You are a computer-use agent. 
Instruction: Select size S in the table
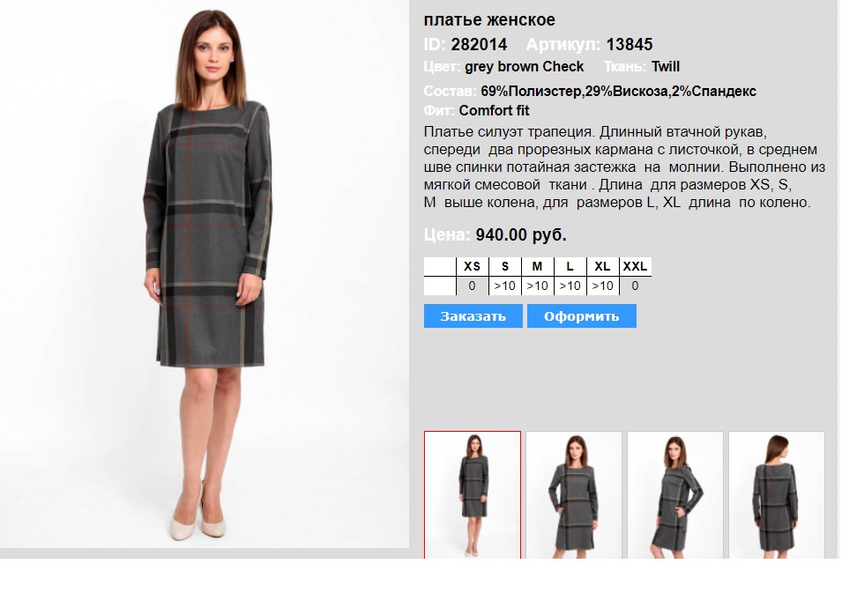pos(505,266)
